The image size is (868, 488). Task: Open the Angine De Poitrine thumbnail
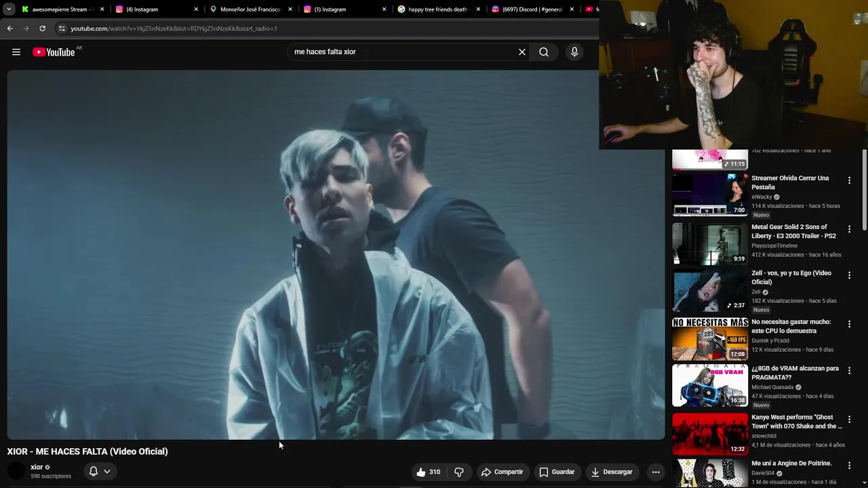[710, 473]
